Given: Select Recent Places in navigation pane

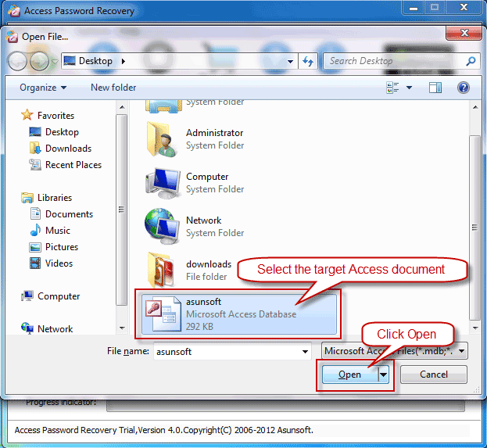Looking at the screenshot, I should (65, 165).
